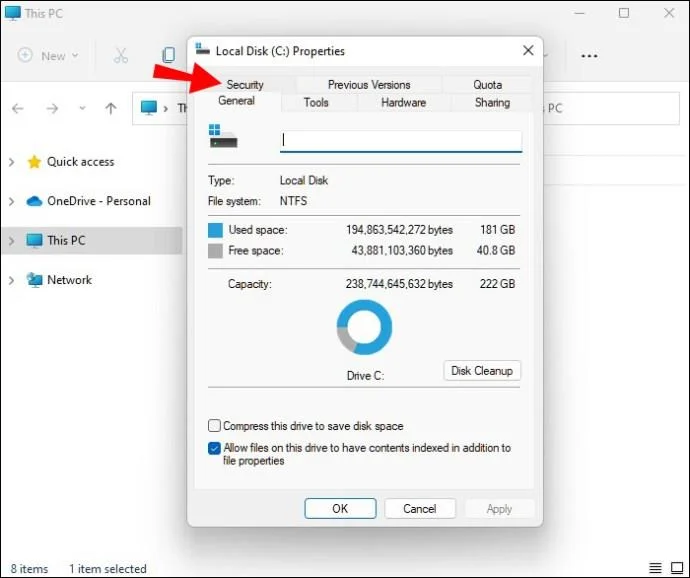The width and height of the screenshot is (690, 578).
Task: Click the address bar chevron after PC icon
Action: pyautogui.click(x=166, y=108)
